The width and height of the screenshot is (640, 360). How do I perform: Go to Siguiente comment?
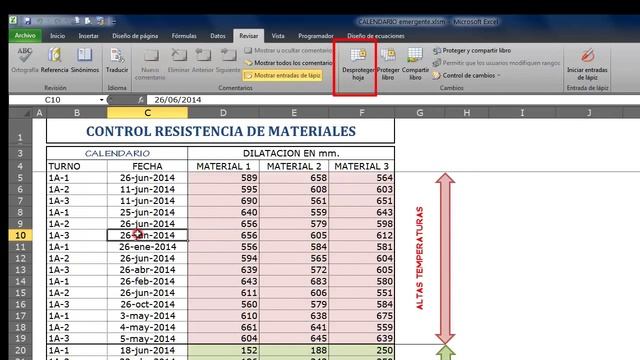click(x=228, y=55)
